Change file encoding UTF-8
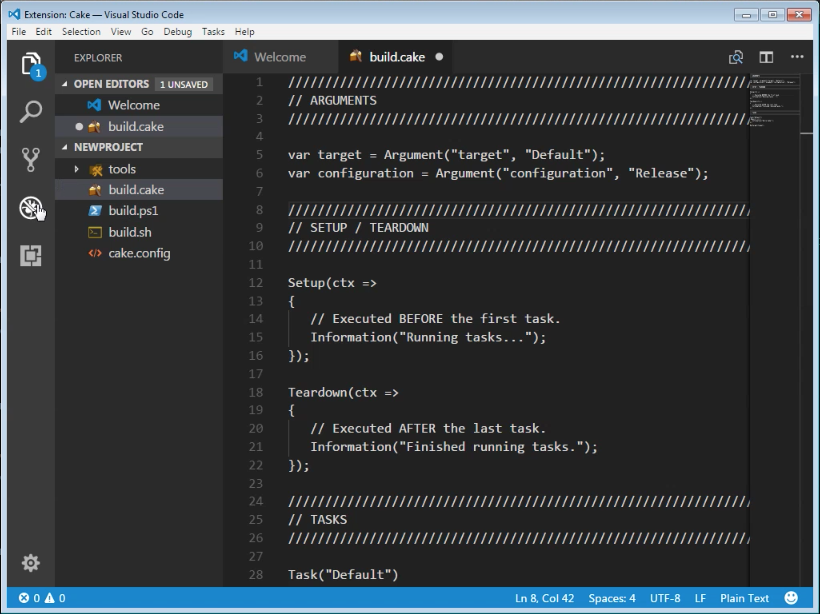 (665, 598)
